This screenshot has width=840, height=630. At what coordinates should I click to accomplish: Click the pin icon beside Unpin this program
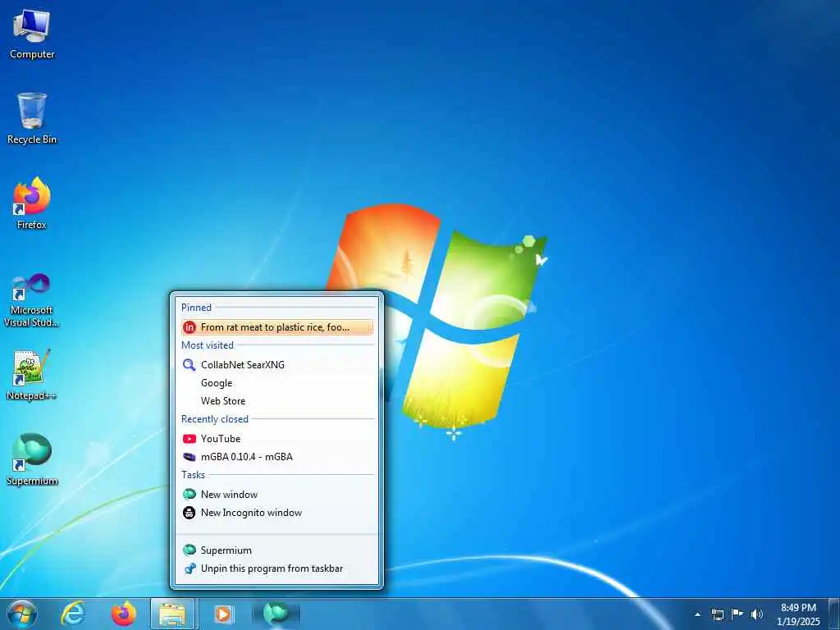(x=189, y=568)
